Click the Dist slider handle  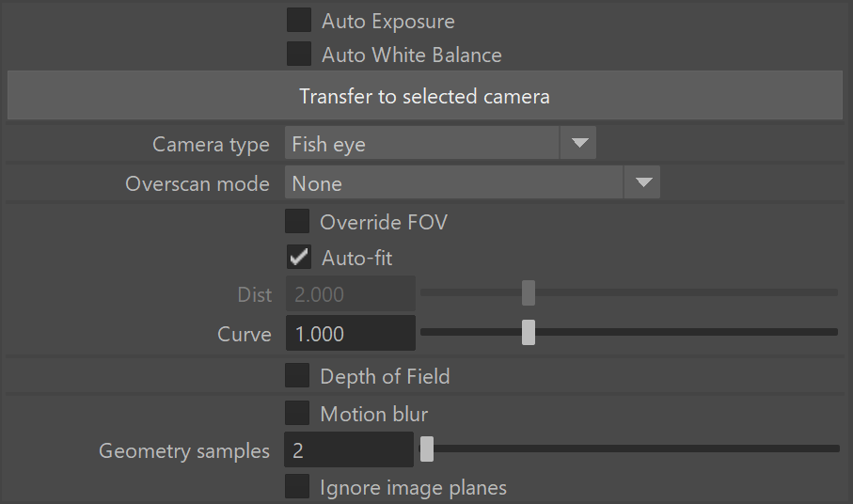coord(529,293)
